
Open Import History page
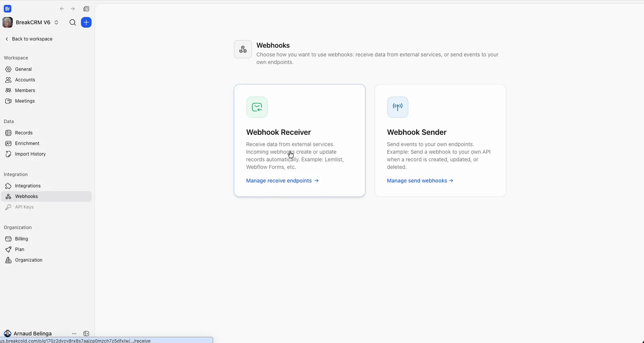[46, 154]
